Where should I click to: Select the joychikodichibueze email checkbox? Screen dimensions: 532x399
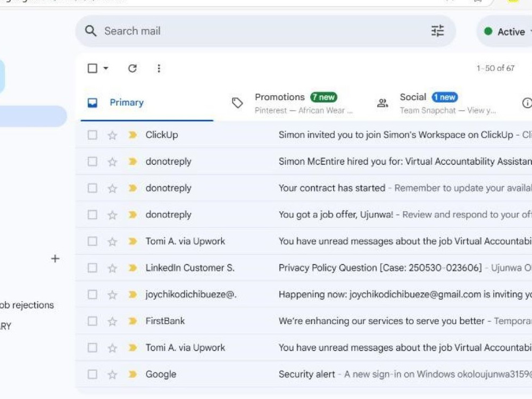tap(92, 295)
